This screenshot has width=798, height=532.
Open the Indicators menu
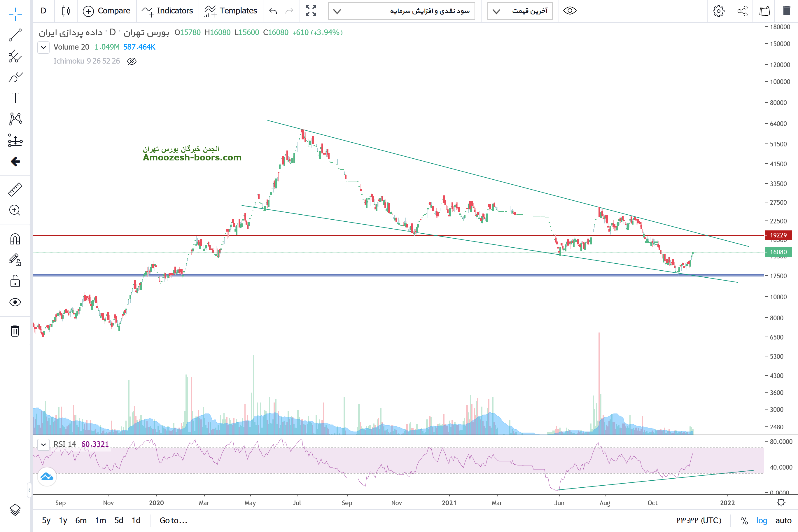(168, 11)
